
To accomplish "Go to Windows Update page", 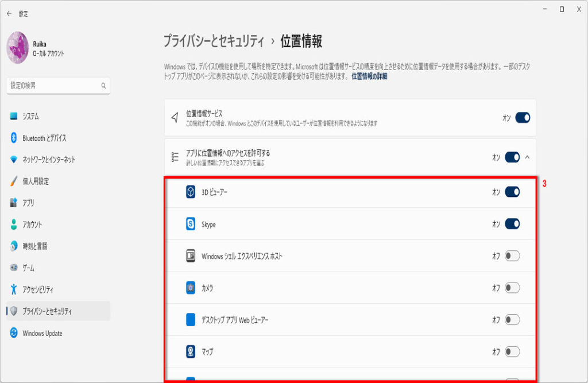I will (42, 333).
